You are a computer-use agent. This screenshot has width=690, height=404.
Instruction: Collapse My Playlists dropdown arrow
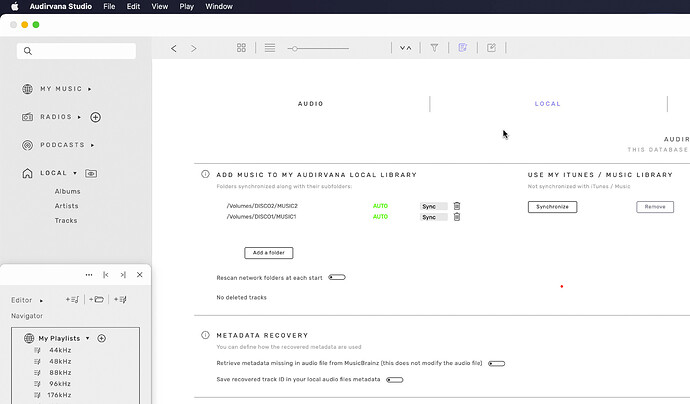pos(88,338)
